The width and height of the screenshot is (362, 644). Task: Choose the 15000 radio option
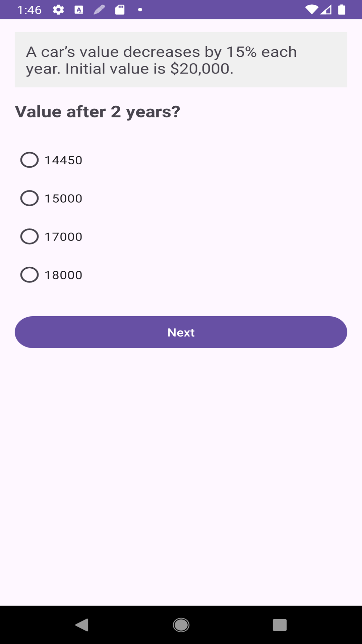pos(29,198)
